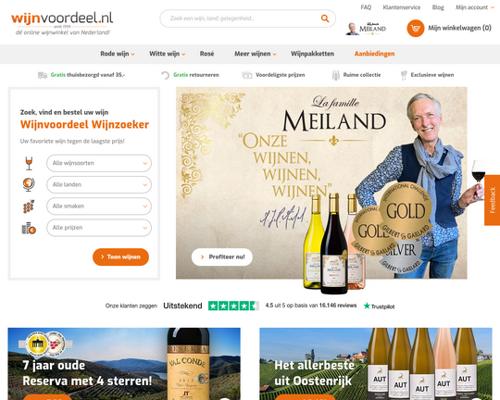Image resolution: width=500 pixels, height=400 pixels.
Task: Expand the Rode wijn menu
Action: point(117,54)
